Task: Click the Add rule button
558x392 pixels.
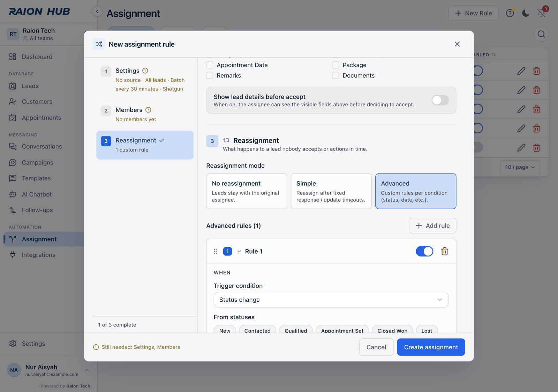Action: coord(432,226)
